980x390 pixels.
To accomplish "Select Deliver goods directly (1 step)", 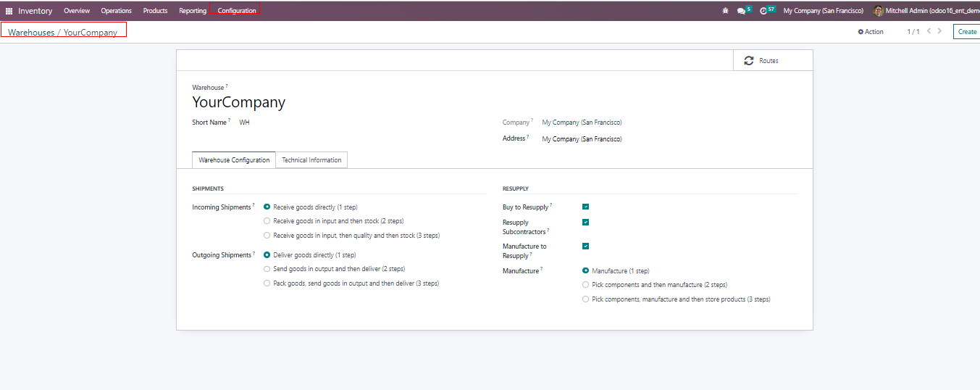I will [x=267, y=255].
